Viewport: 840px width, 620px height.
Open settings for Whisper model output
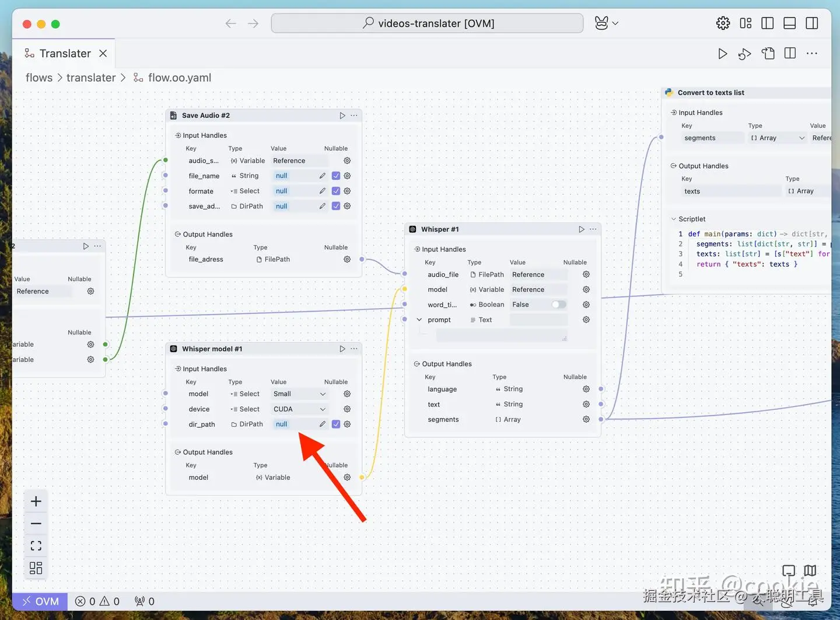pos(347,478)
